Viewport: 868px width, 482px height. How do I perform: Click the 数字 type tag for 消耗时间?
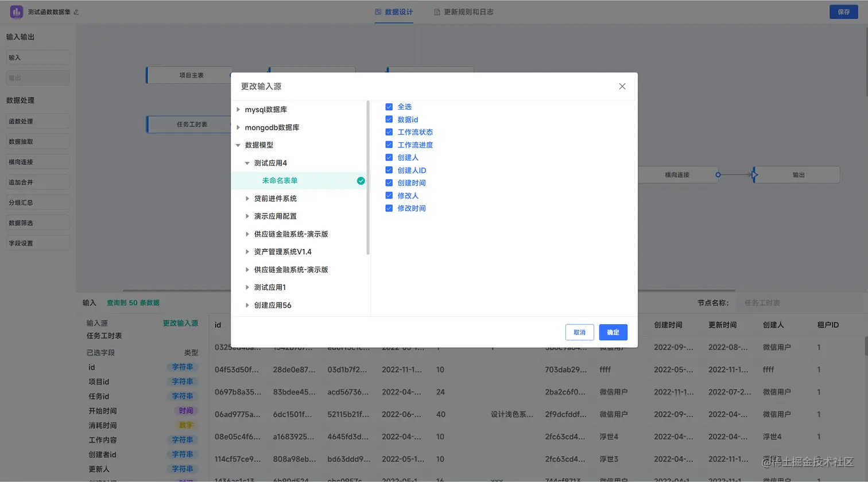[x=185, y=425]
